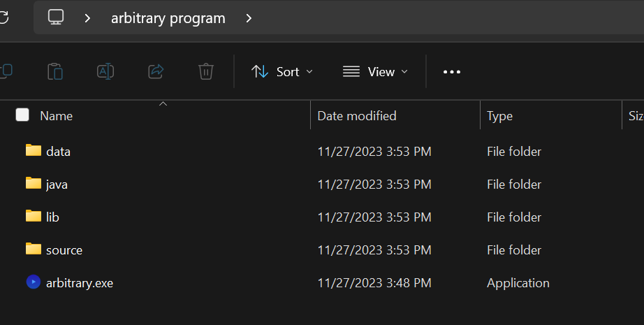Open the three-dots See more menu
644x325 pixels.
coord(452,72)
